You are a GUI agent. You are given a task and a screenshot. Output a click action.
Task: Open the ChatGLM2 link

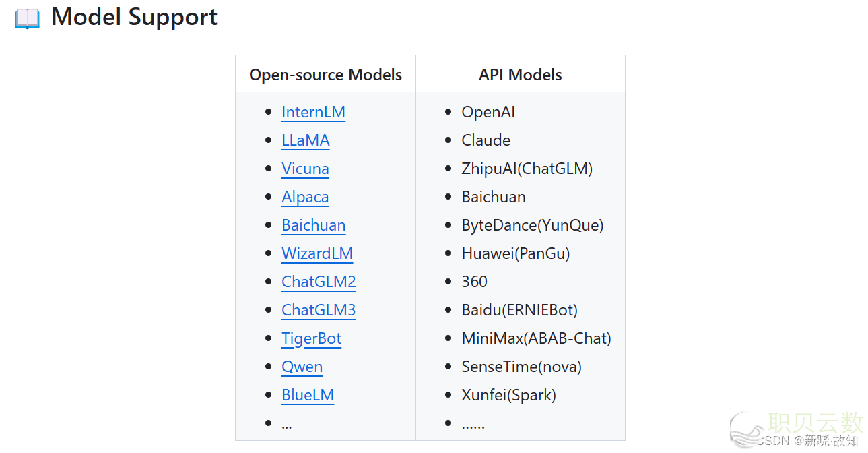tap(319, 282)
